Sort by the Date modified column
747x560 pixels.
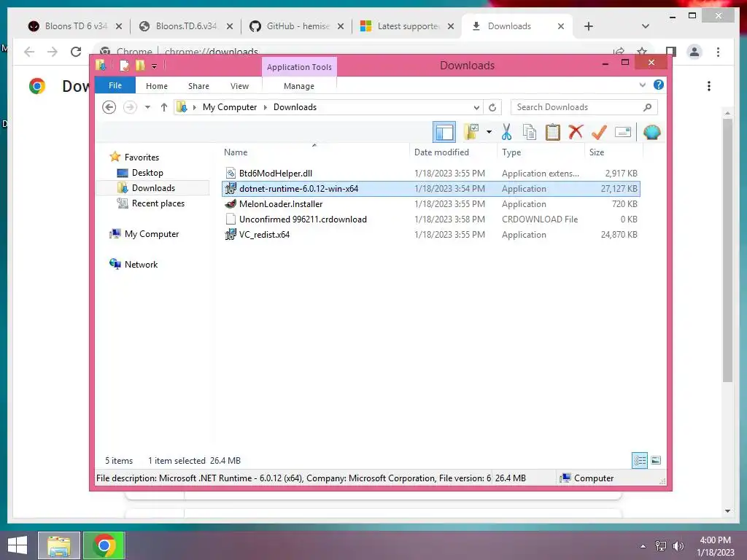[454, 152]
